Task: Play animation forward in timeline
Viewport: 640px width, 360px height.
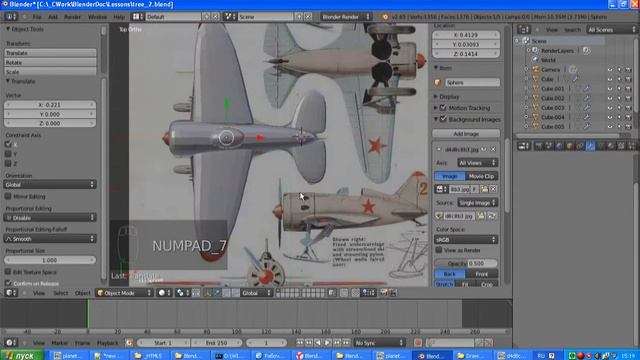Action: 328,343
